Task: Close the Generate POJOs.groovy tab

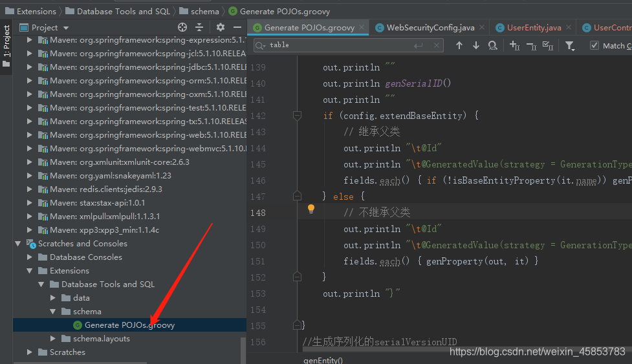Action: (362, 27)
